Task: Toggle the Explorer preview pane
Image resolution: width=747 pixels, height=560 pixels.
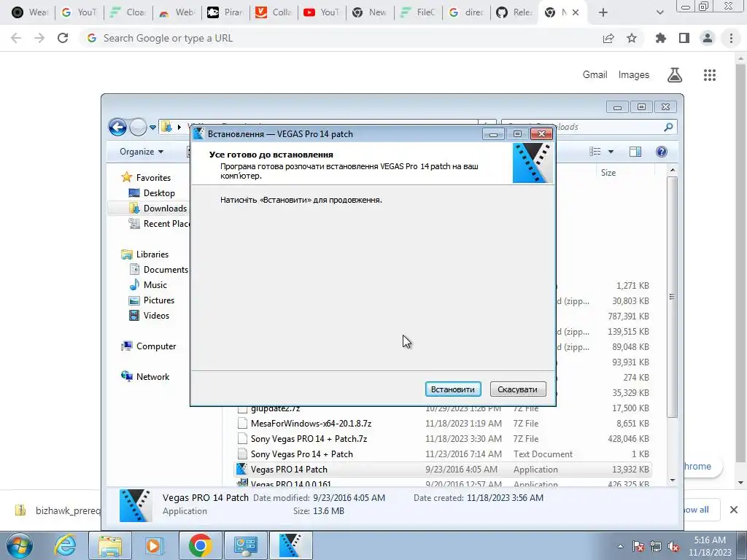Action: [x=635, y=152]
